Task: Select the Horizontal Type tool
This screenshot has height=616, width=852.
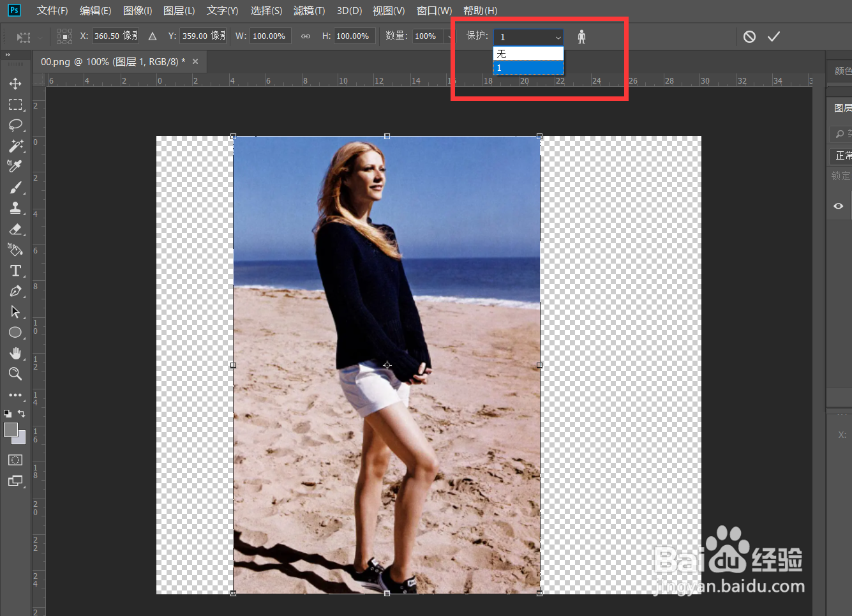Action: click(15, 271)
